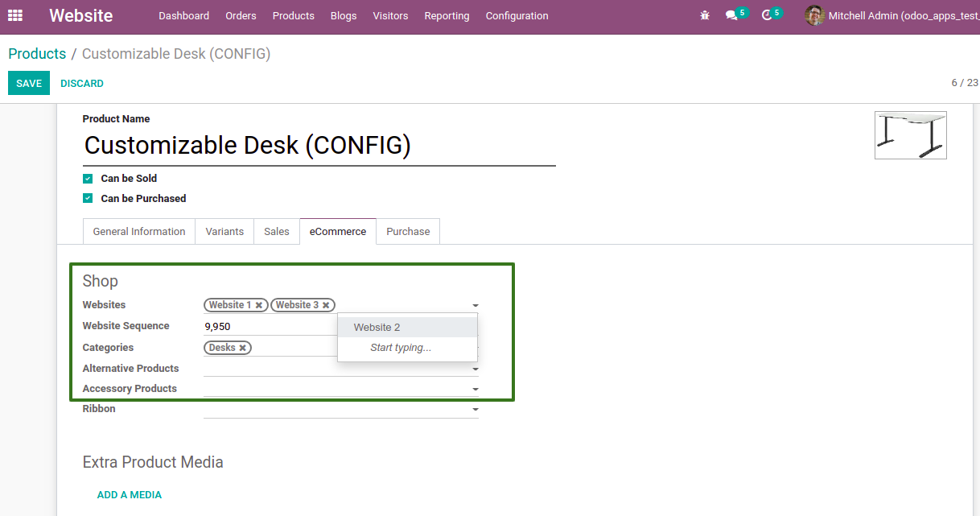This screenshot has width=980, height=516.
Task: Uncheck the Can be Sold checkbox
Action: (88, 179)
